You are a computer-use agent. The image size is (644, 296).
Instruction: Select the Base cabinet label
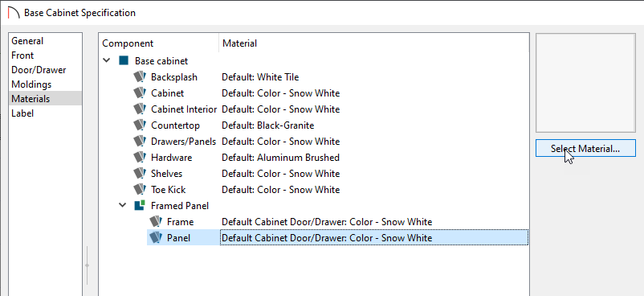pos(161,61)
